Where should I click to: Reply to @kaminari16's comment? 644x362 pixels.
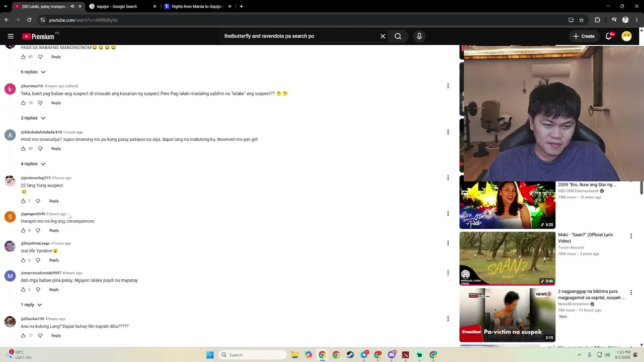[x=56, y=103]
